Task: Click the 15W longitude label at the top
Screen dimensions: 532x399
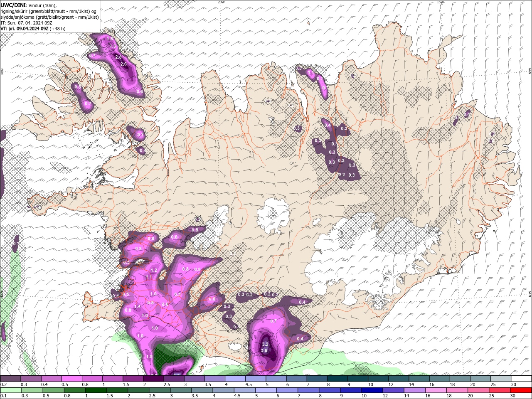Action: pos(440,2)
